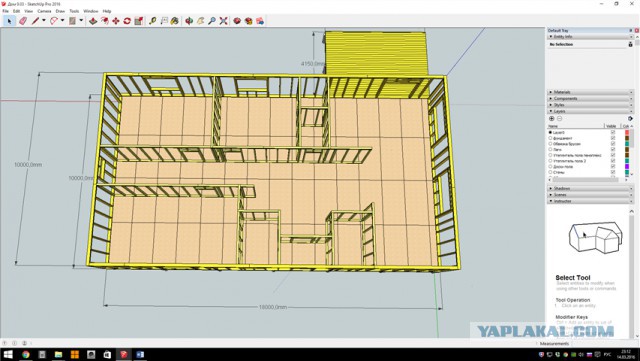Set фундамент as active layer radio

click(x=551, y=138)
